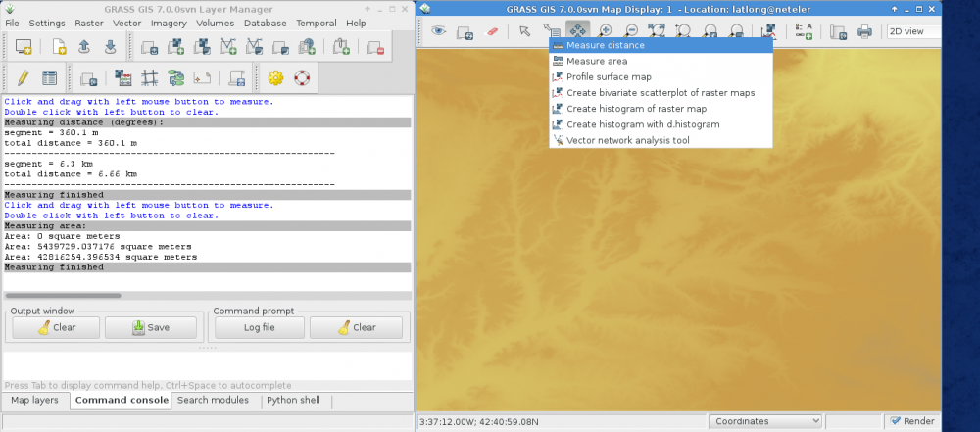
Task: Select the Zoom out tool
Action: pyautogui.click(x=631, y=30)
